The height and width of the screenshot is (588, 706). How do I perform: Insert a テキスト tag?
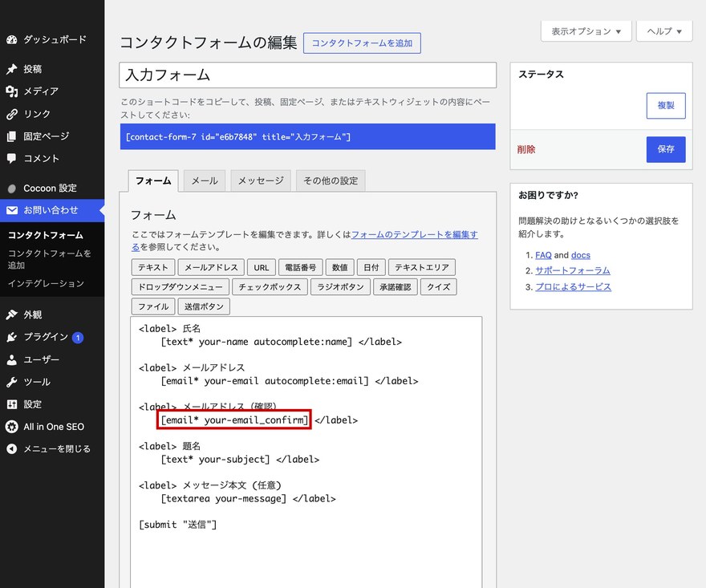tap(153, 267)
